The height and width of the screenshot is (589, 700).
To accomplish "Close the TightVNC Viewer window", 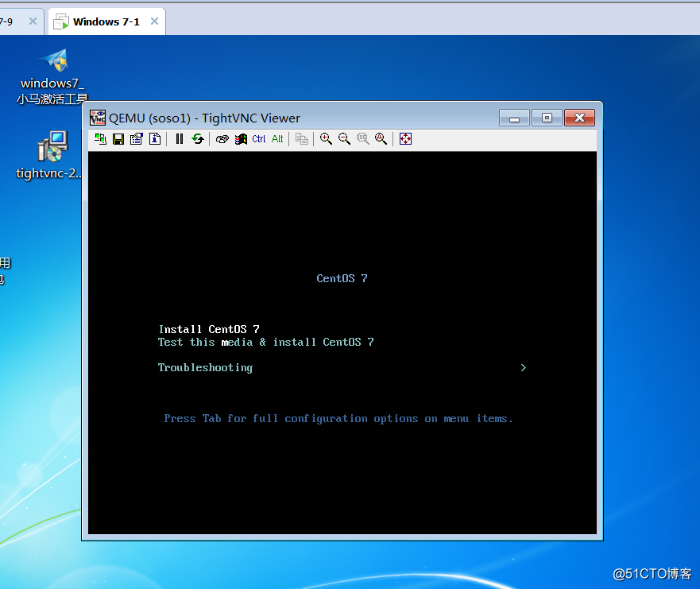I will tap(579, 118).
